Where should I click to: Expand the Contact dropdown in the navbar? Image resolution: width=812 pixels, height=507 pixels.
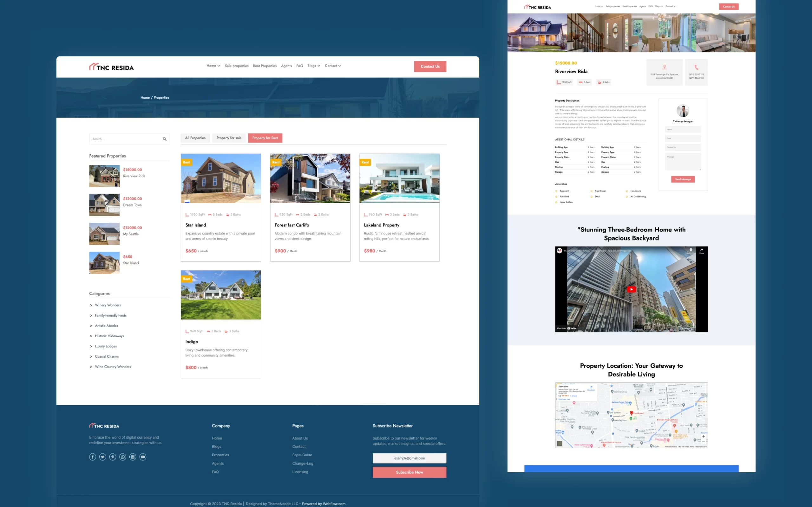[332, 66]
